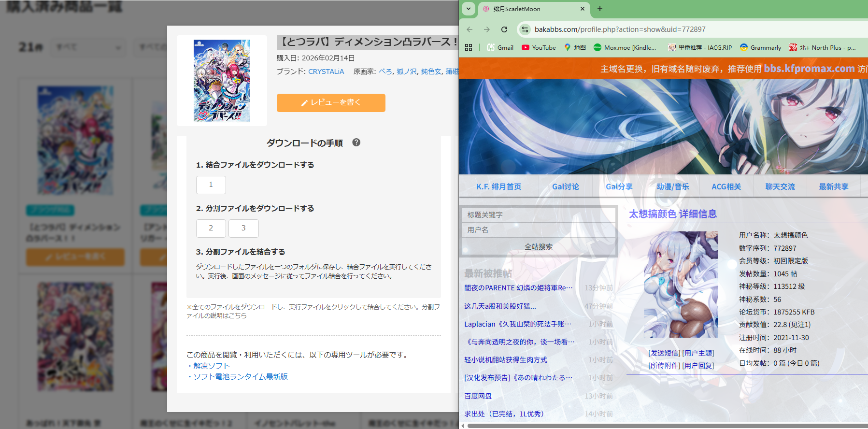Click the 发送短信 link under the avatar
Image resolution: width=868 pixels, height=429 pixels.
click(664, 353)
